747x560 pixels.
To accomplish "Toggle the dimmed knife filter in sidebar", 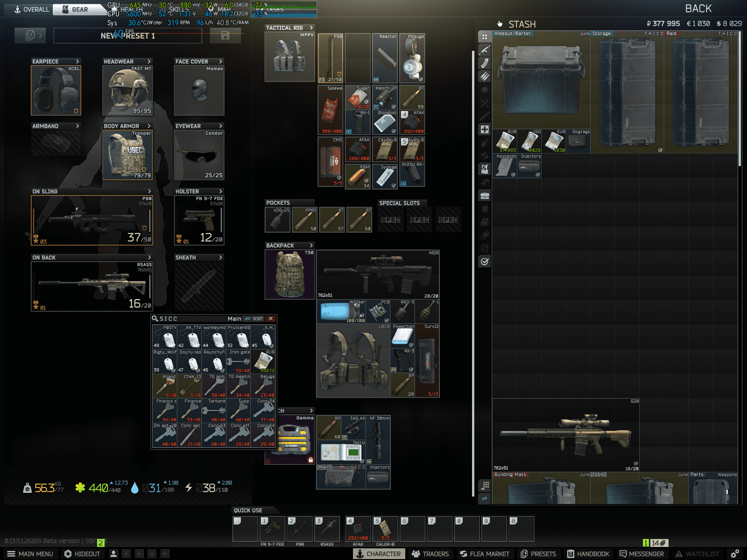I will [485, 116].
